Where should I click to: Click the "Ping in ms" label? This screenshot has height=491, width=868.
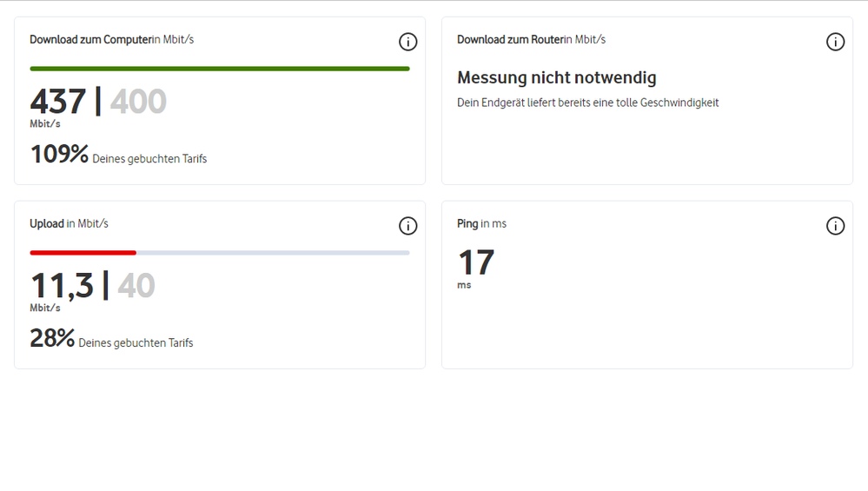coord(481,224)
